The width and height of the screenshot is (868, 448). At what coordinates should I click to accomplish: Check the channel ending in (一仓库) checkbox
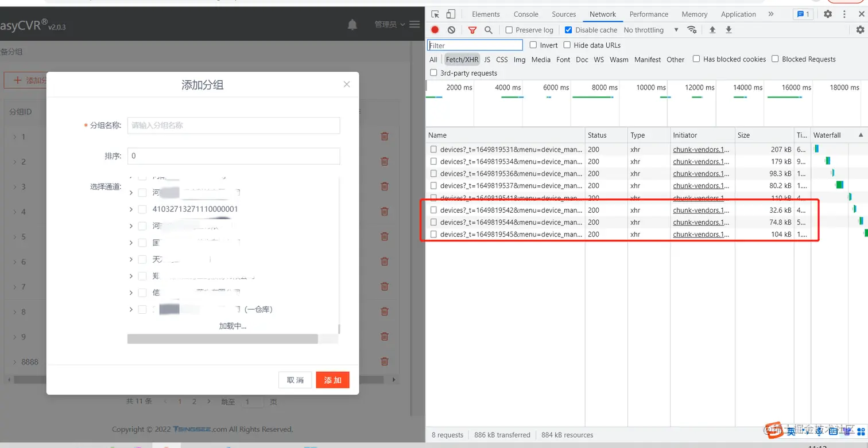tap(142, 310)
